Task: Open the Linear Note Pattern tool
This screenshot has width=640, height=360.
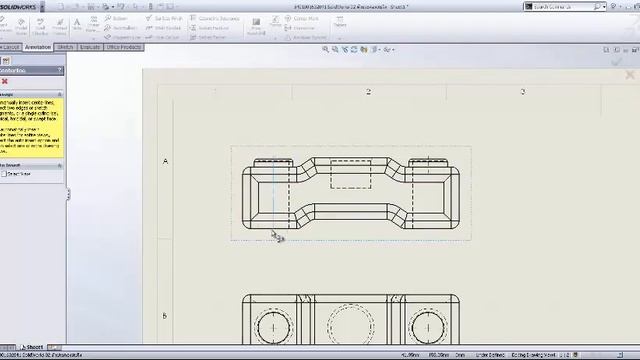Action: click(x=93, y=24)
